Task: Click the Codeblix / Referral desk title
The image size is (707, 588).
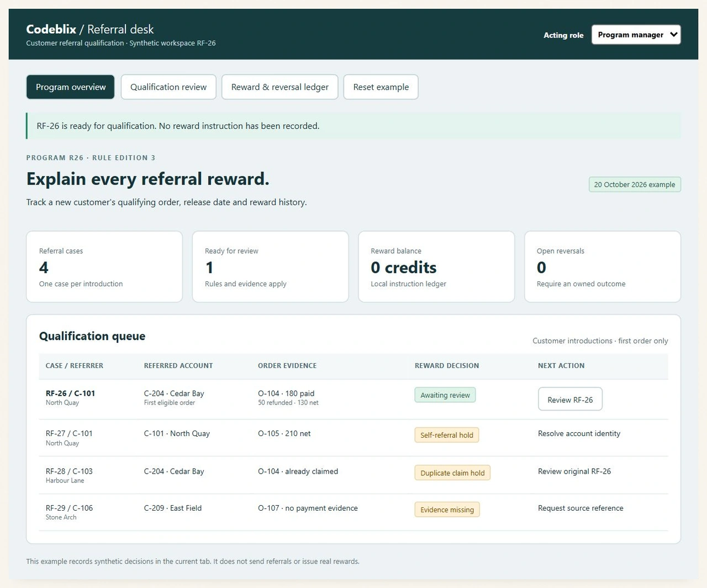Action: coord(90,29)
